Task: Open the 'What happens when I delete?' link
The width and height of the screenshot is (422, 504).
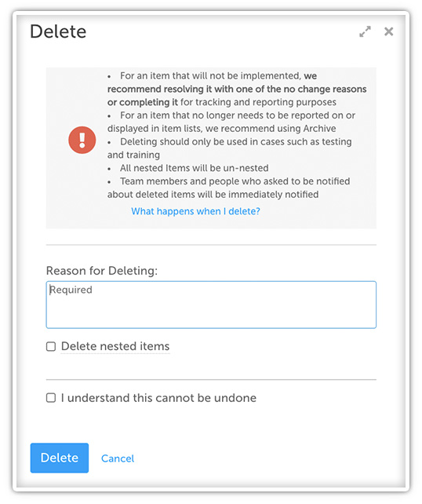Action: (x=195, y=211)
